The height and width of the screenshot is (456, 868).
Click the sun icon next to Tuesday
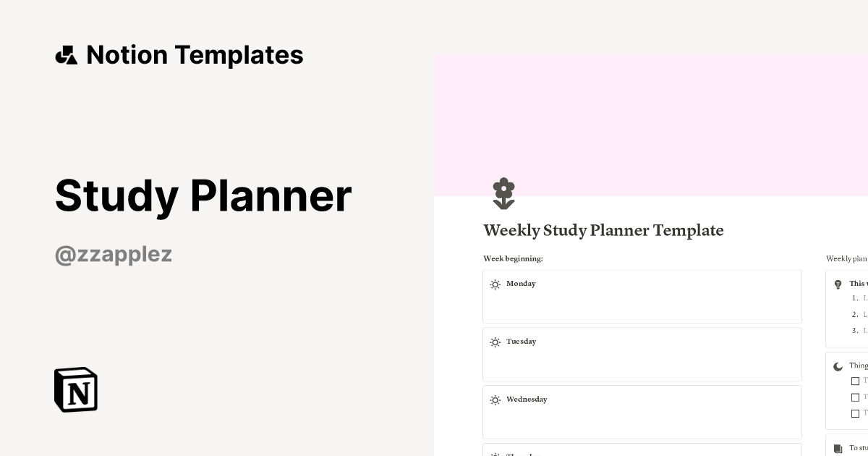pos(495,342)
